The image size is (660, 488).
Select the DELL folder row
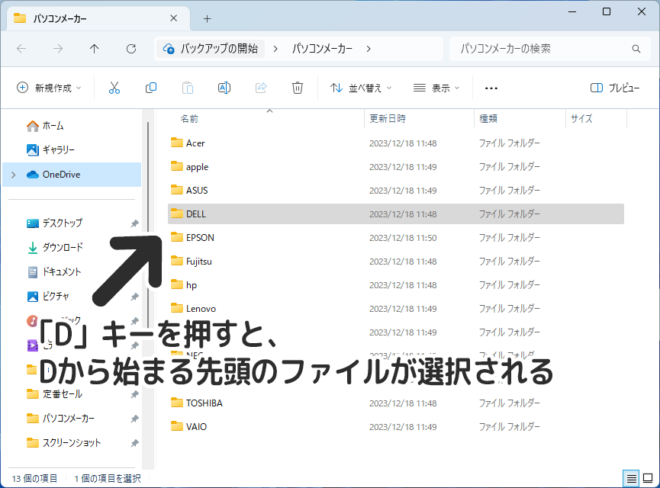396,214
